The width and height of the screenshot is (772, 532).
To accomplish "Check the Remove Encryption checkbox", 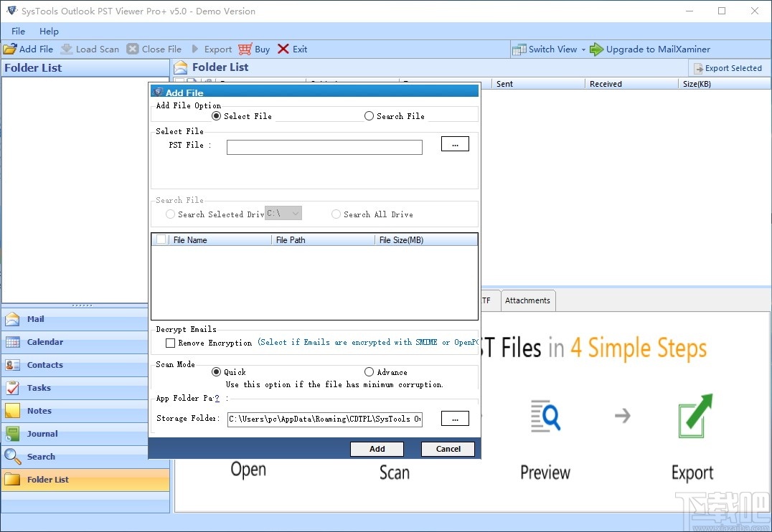I will click(170, 343).
